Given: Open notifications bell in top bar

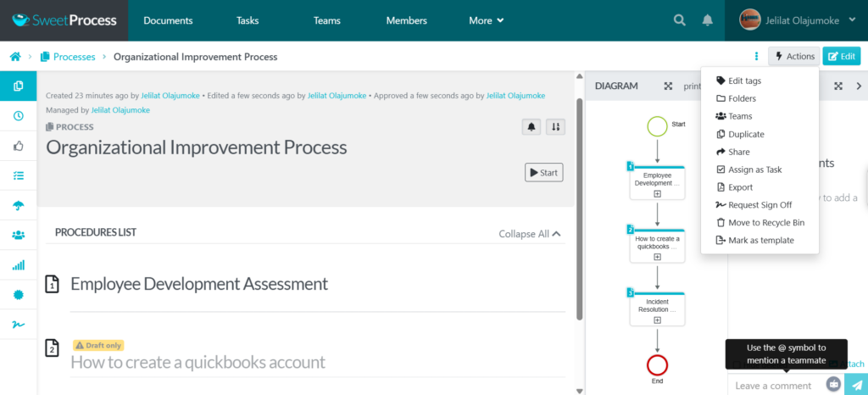Looking at the screenshot, I should tap(708, 20).
